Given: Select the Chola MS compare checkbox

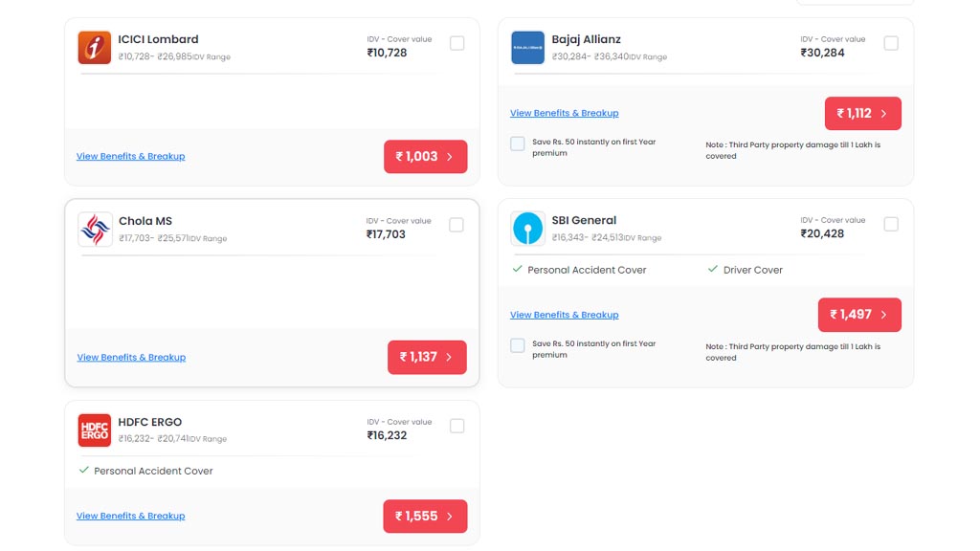Looking at the screenshot, I should (457, 225).
